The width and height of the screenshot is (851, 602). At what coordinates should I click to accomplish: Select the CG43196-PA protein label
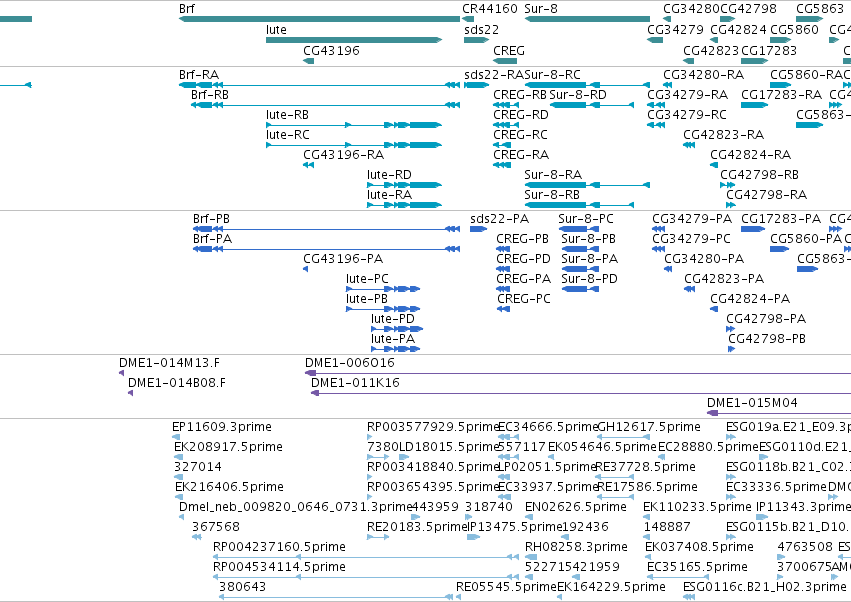pos(343,259)
